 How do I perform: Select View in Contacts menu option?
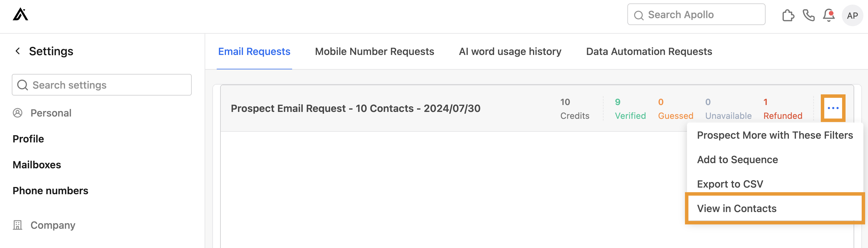coord(736,209)
